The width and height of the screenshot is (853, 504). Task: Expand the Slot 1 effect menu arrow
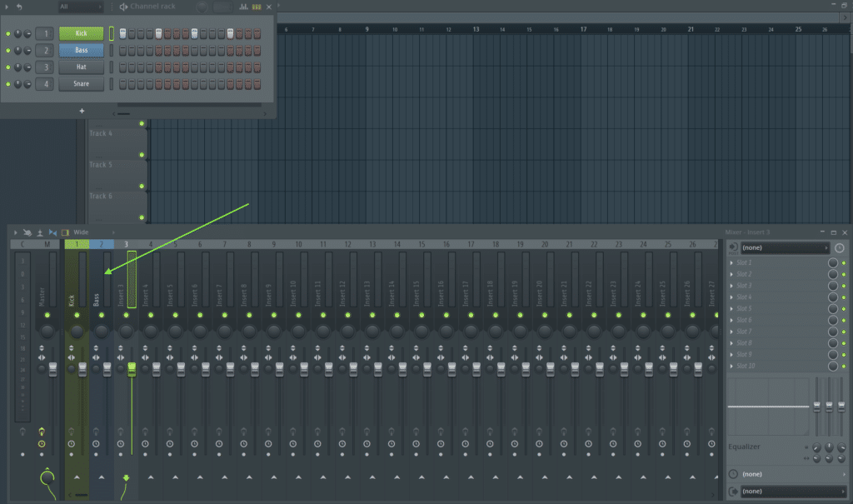[x=731, y=263]
